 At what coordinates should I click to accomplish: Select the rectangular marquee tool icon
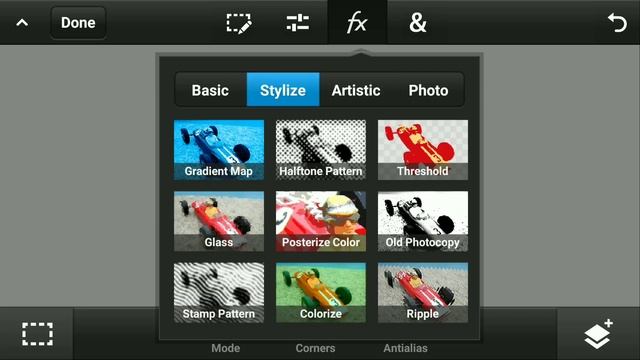tap(37, 334)
